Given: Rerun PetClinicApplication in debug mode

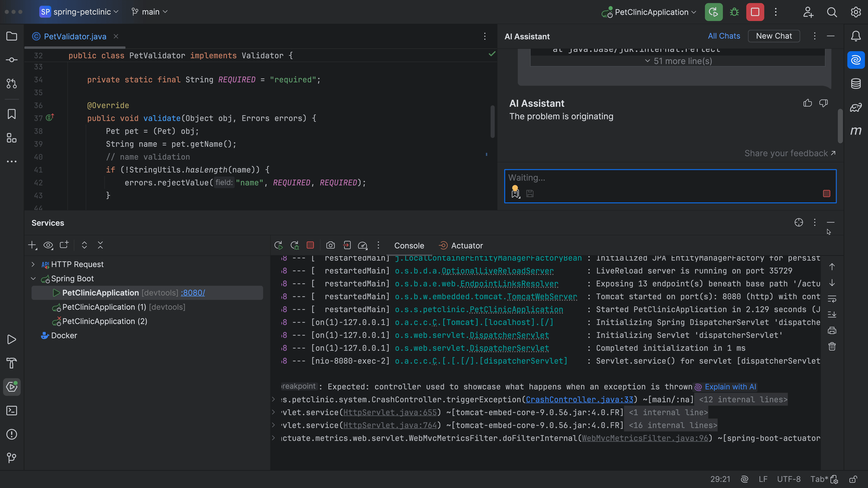Looking at the screenshot, I should (295, 245).
